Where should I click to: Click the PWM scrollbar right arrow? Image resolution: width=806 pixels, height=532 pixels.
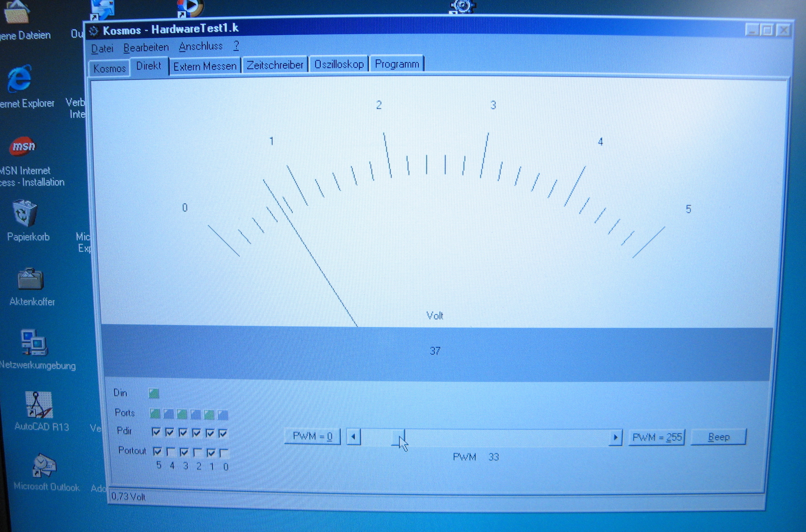coord(615,437)
